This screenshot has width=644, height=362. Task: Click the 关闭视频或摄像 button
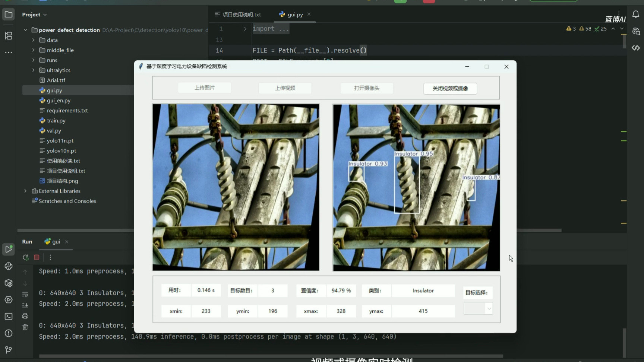450,89
